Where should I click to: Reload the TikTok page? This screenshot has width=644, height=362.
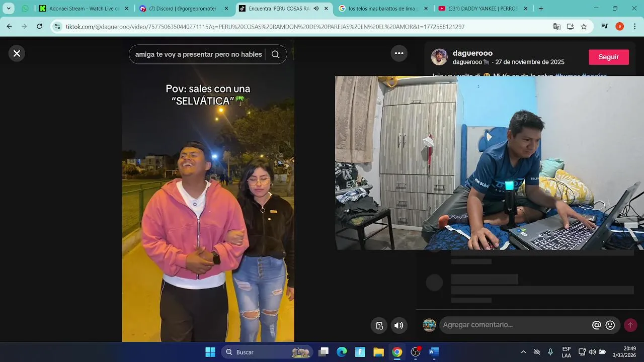[39, 27]
